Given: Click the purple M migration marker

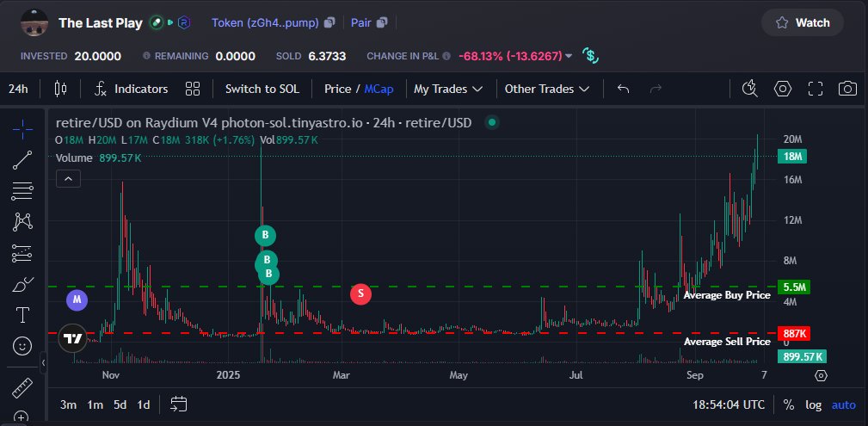Looking at the screenshot, I should tap(77, 300).
